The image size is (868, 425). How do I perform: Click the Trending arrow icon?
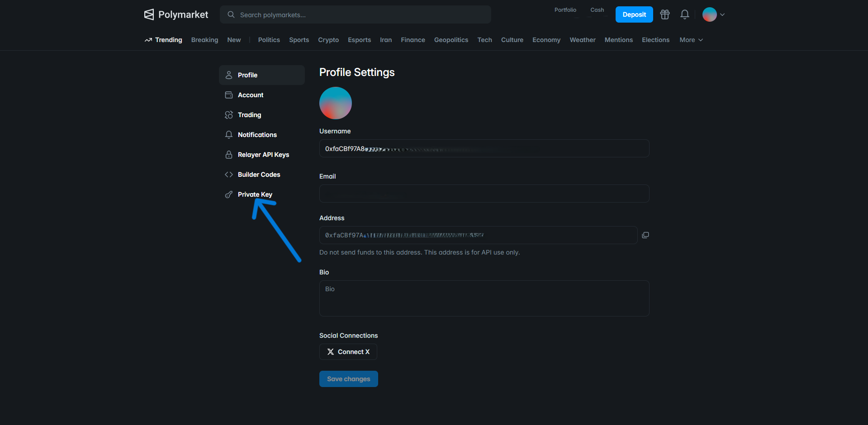point(148,40)
